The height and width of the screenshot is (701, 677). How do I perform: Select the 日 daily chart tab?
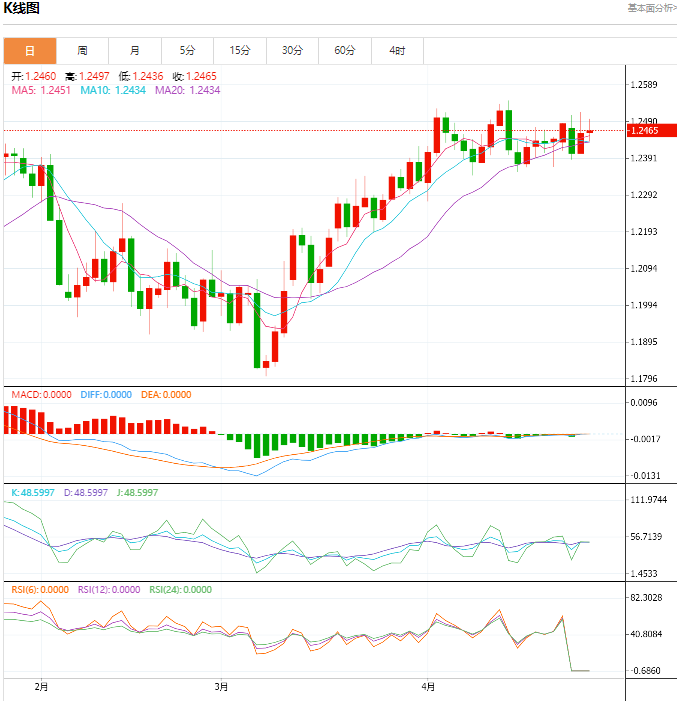(x=30, y=51)
